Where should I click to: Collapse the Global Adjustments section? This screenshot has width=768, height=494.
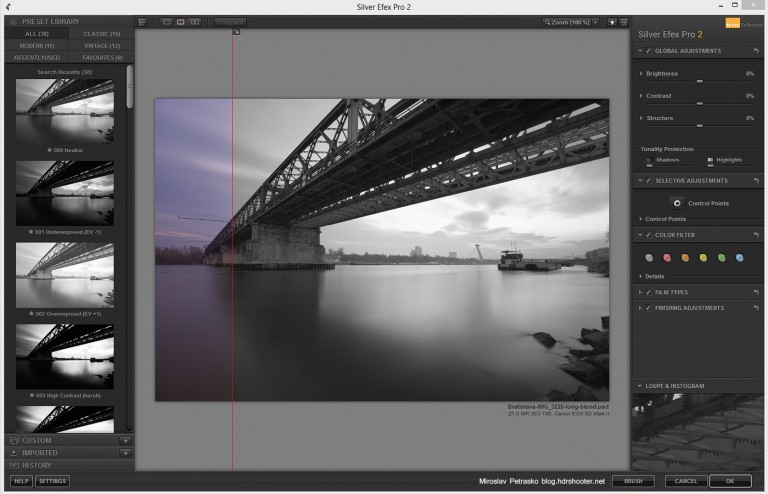640,51
